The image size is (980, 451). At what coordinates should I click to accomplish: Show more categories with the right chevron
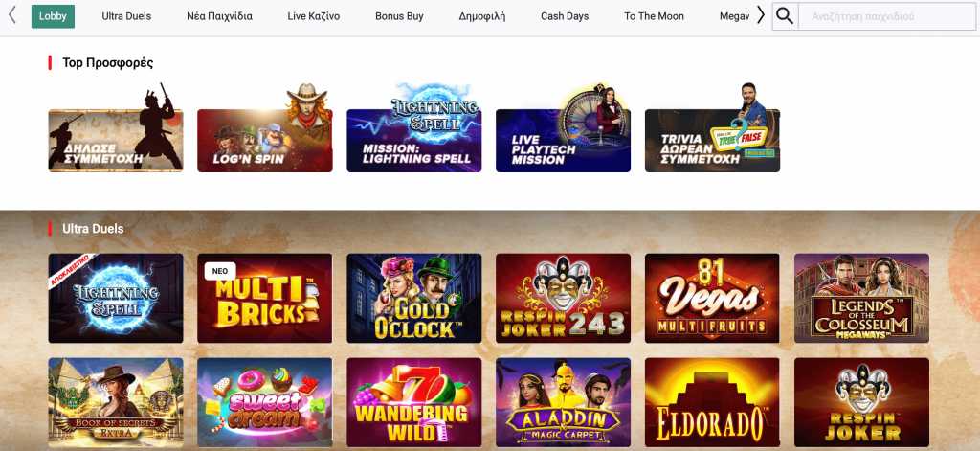(x=761, y=15)
